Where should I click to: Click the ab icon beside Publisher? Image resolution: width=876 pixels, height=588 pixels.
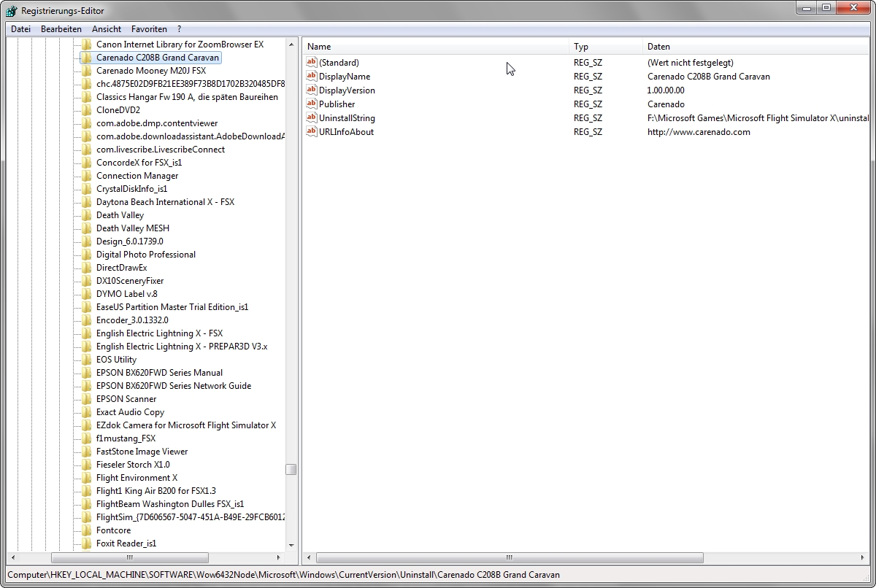click(x=312, y=104)
